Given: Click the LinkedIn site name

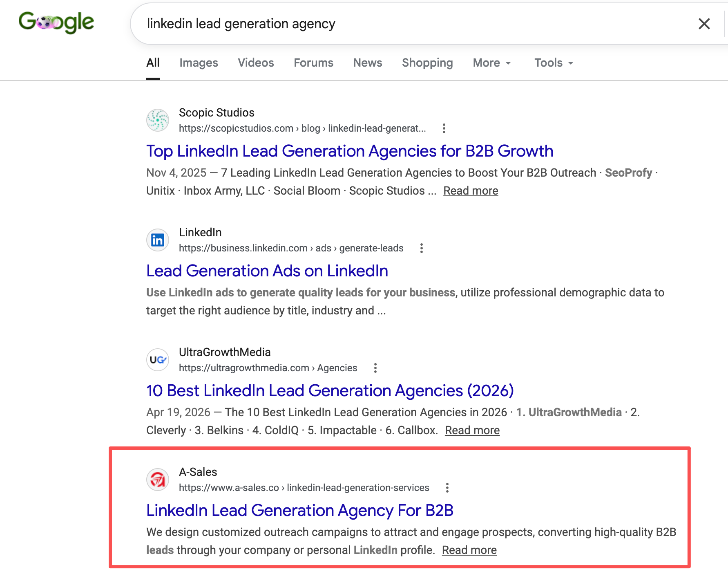Looking at the screenshot, I should (200, 232).
